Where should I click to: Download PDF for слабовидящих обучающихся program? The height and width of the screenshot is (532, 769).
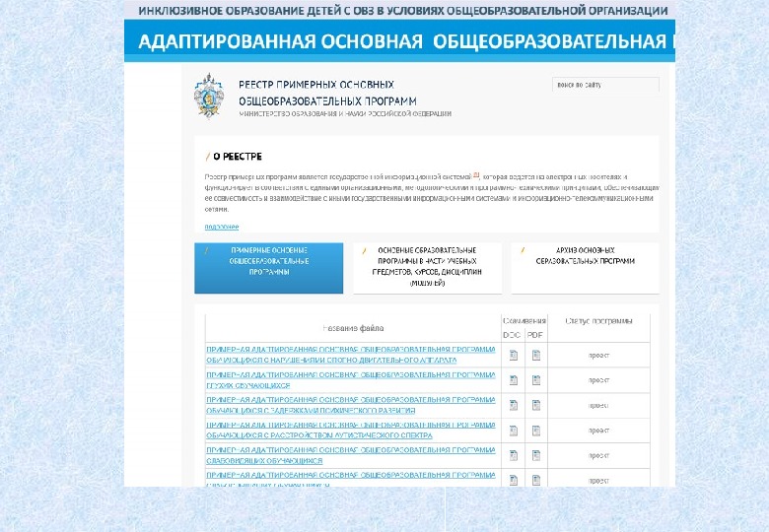point(536,455)
